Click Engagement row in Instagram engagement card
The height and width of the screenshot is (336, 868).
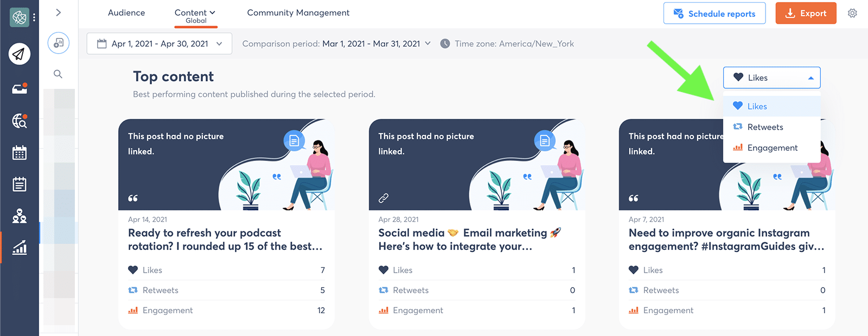click(727, 310)
